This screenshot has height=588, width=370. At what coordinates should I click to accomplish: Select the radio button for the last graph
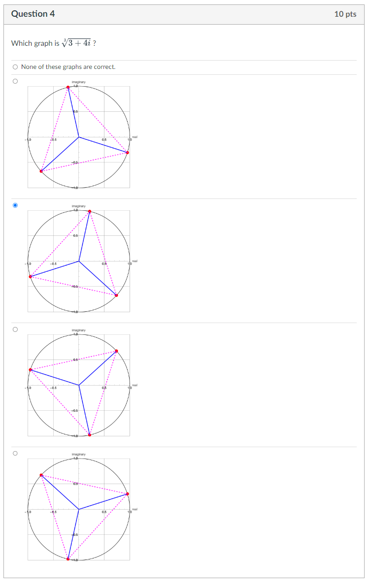(x=15, y=452)
